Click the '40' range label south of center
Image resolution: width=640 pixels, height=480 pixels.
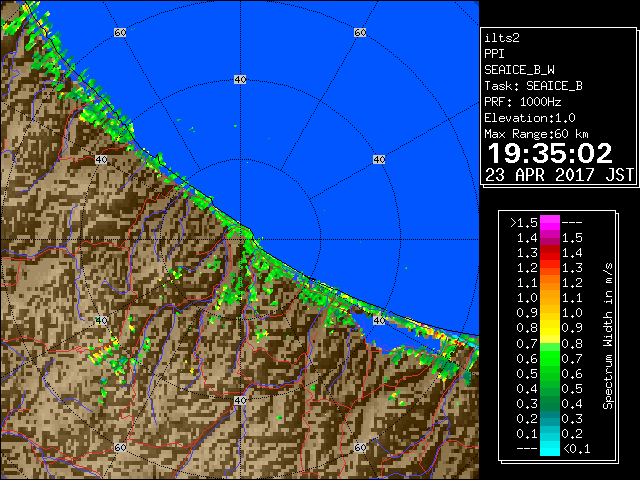click(240, 400)
